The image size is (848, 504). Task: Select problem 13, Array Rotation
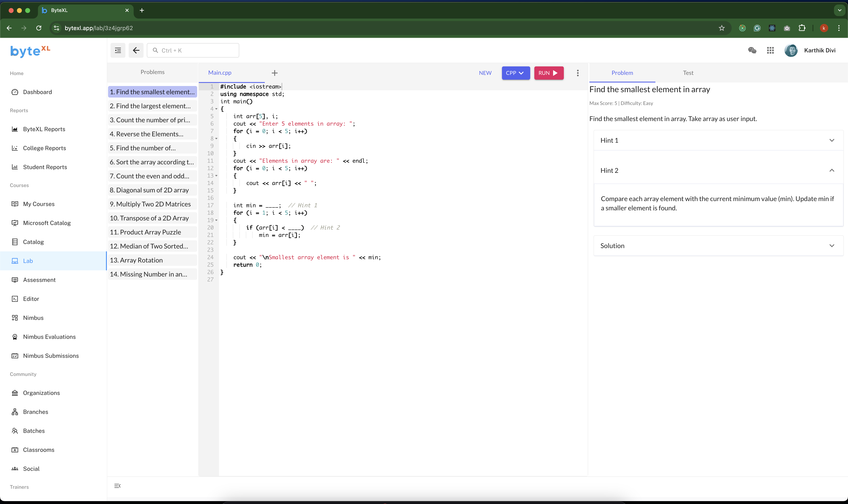(x=152, y=260)
